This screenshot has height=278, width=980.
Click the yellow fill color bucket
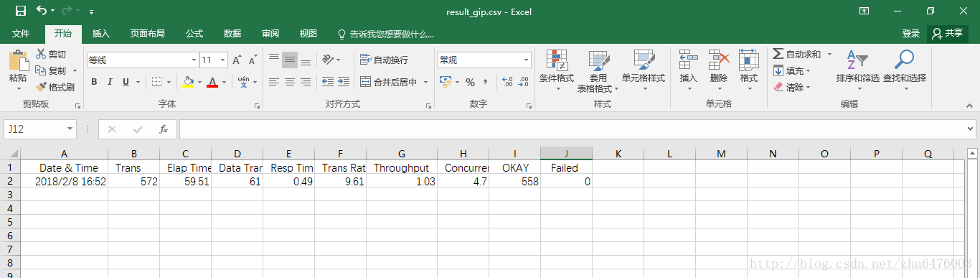tap(188, 82)
